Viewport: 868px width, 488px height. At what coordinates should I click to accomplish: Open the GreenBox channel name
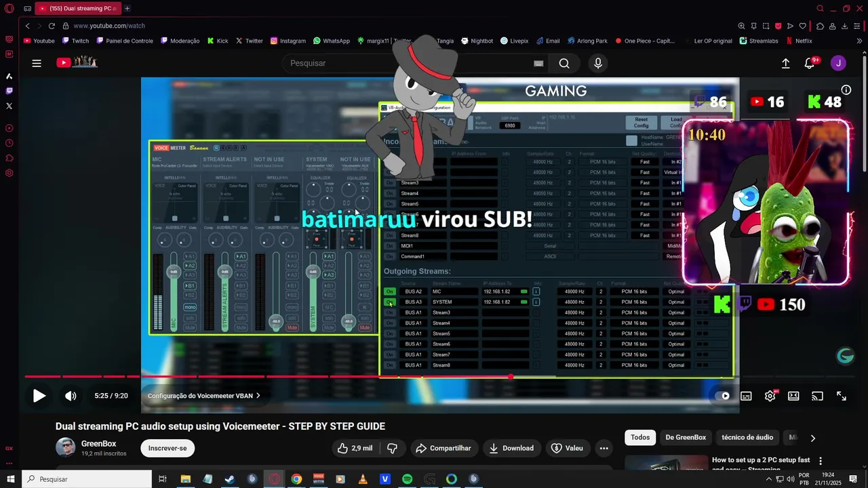(99, 443)
